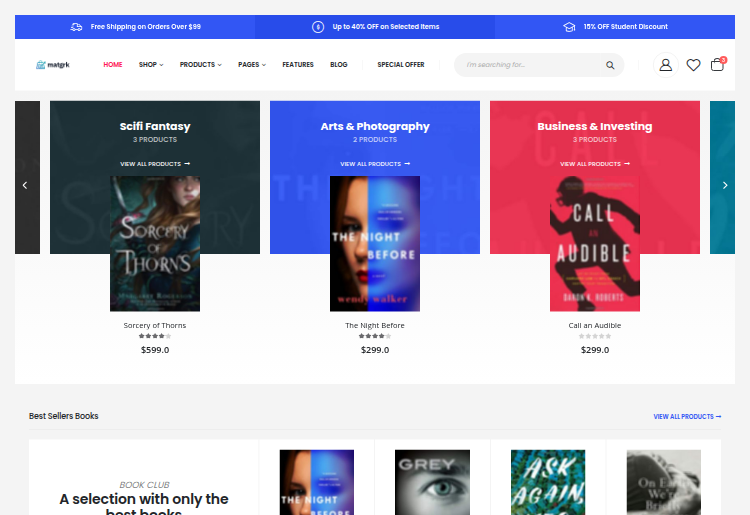Open the Special Offer menu item

[x=401, y=65]
